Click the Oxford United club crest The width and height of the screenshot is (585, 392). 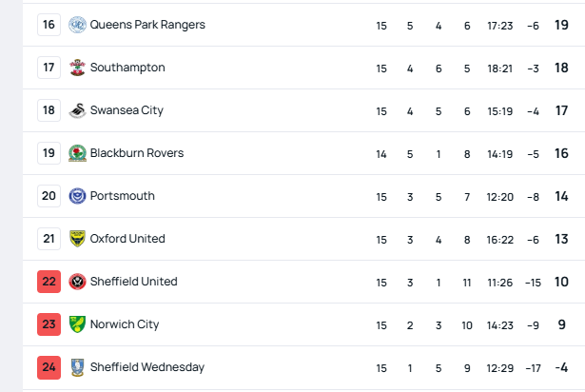point(77,239)
